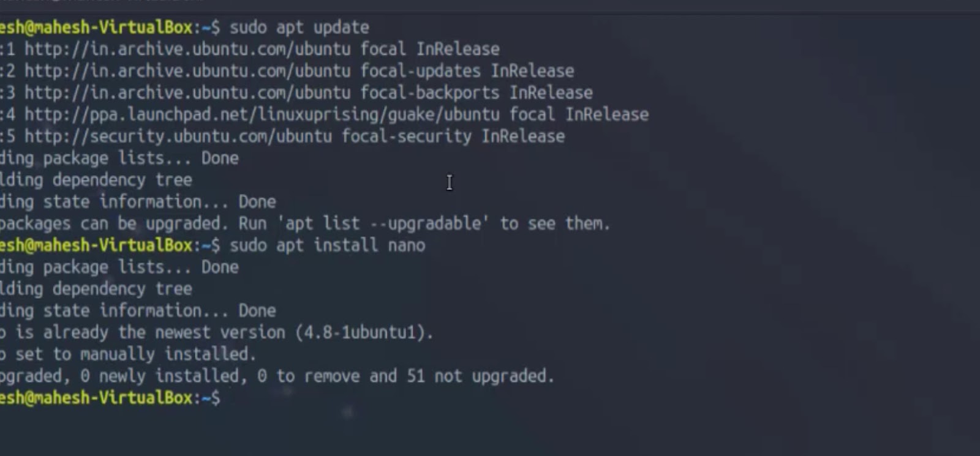Click the version string 4.8-1ubuntu1
The image size is (980, 456).
364,332
